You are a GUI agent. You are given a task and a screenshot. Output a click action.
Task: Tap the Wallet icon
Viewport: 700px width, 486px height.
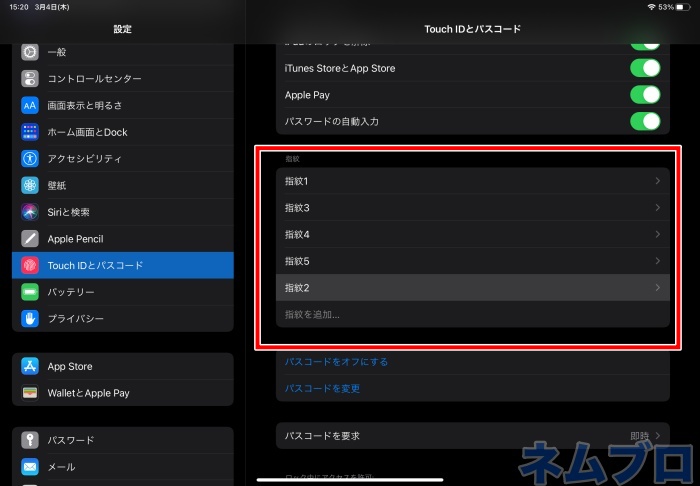pos(30,393)
